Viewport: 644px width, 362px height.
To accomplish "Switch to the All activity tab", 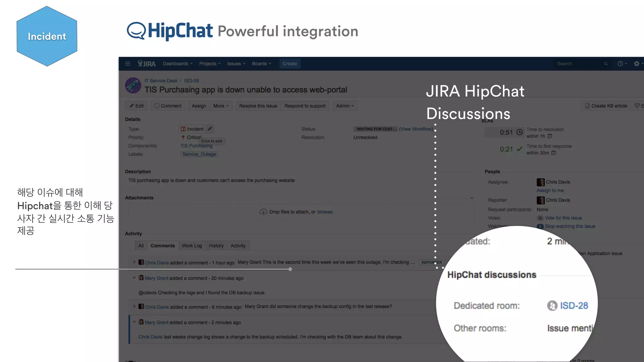I will [141, 246].
